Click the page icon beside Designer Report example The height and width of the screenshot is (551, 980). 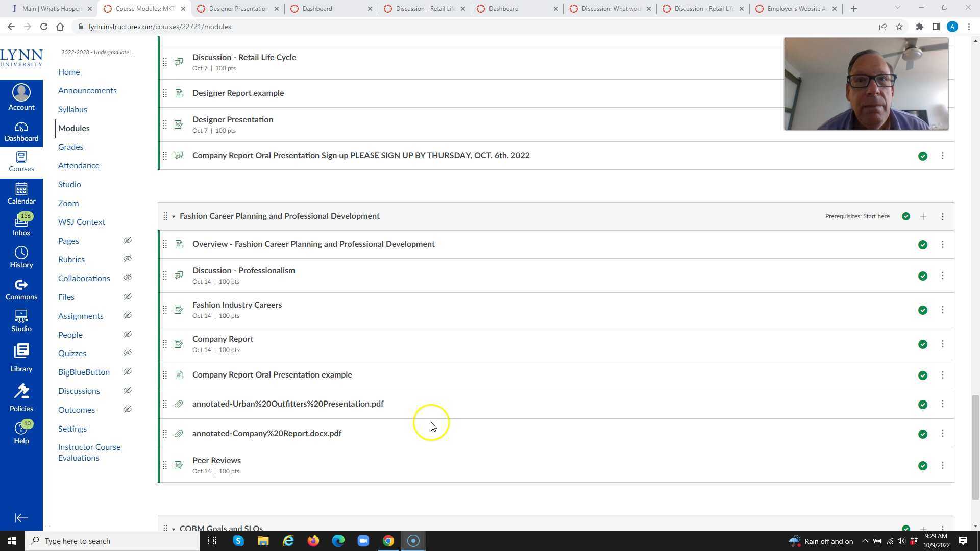pos(179,93)
